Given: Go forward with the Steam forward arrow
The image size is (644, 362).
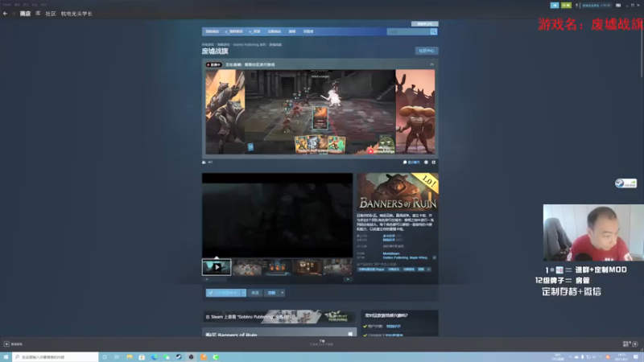Looking at the screenshot, I should pyautogui.click(x=14, y=14).
